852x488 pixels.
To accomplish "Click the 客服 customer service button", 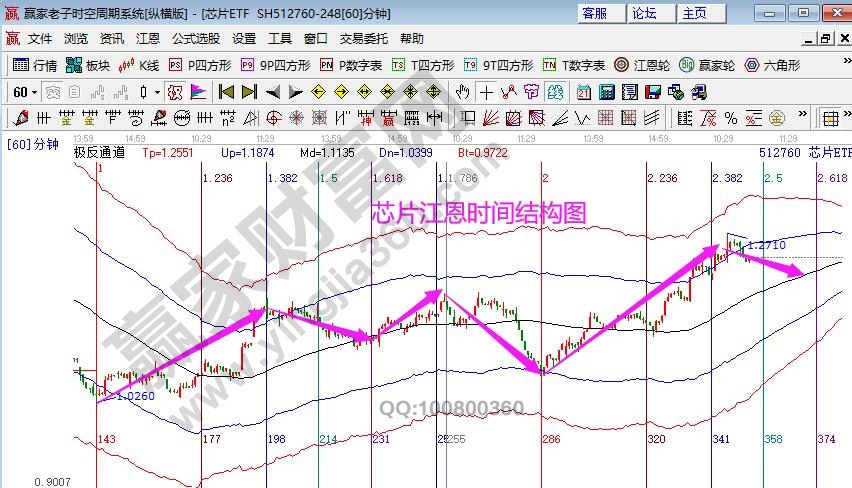I will pyautogui.click(x=594, y=13).
